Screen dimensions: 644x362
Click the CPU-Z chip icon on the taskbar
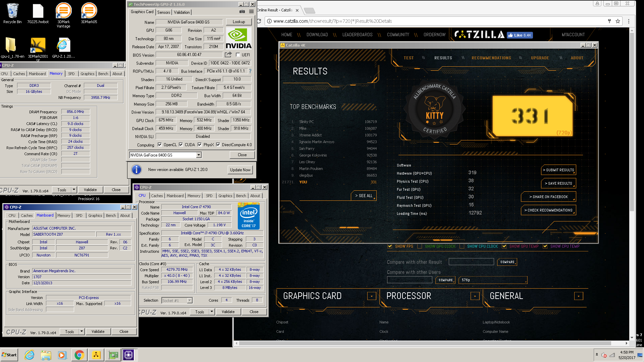[x=128, y=355]
